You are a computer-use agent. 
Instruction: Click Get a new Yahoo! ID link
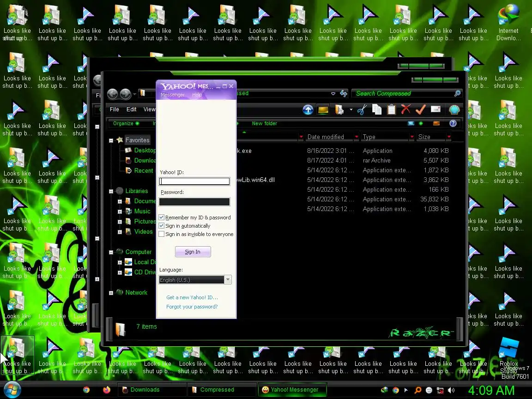point(192,297)
